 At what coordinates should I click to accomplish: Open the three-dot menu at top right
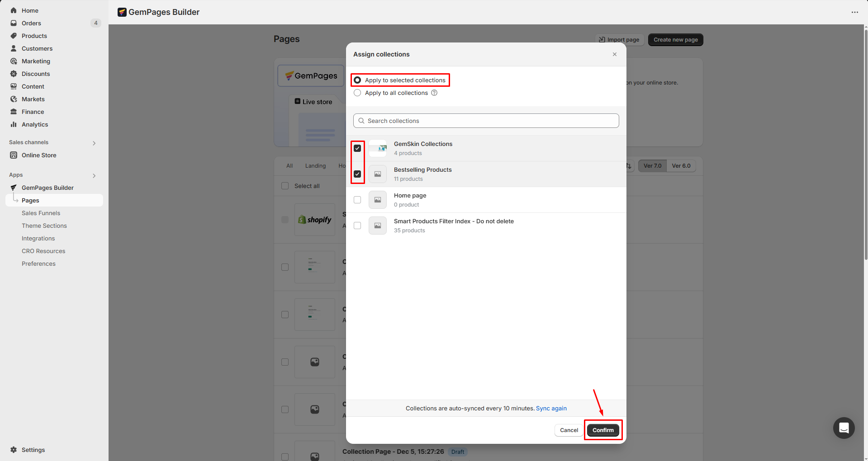(854, 12)
